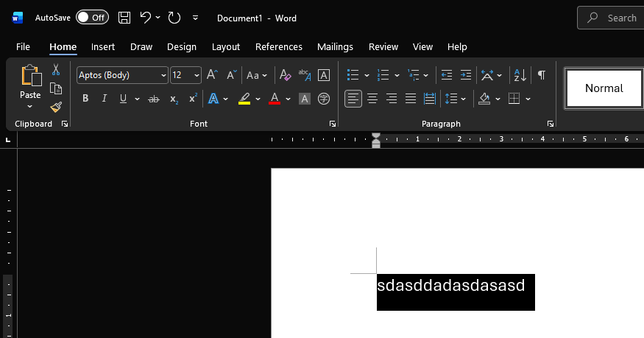Toggle Align Left
Viewport: 644px width, 338px height.
353,99
